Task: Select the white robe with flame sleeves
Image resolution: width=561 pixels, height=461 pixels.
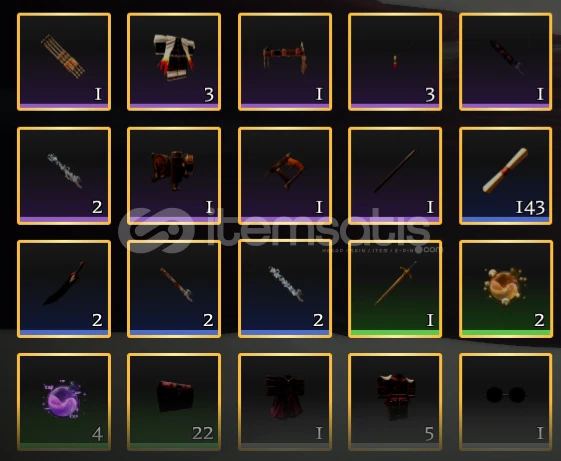Action: [x=174, y=62]
